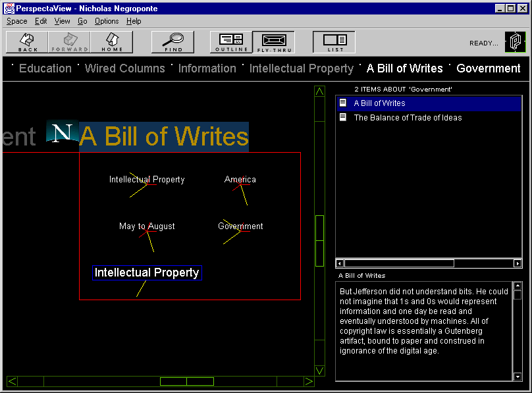
Task: Click the Education breadcrumb link
Action: tap(45, 68)
